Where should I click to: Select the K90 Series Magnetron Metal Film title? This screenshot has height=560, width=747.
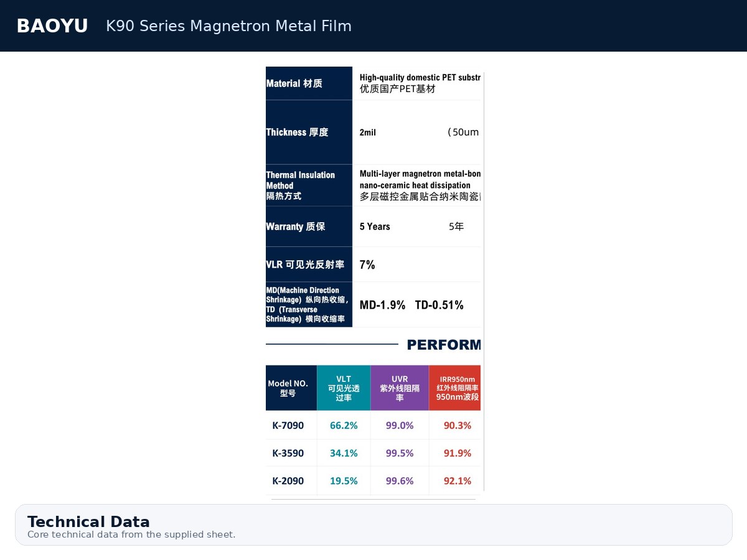228,26
